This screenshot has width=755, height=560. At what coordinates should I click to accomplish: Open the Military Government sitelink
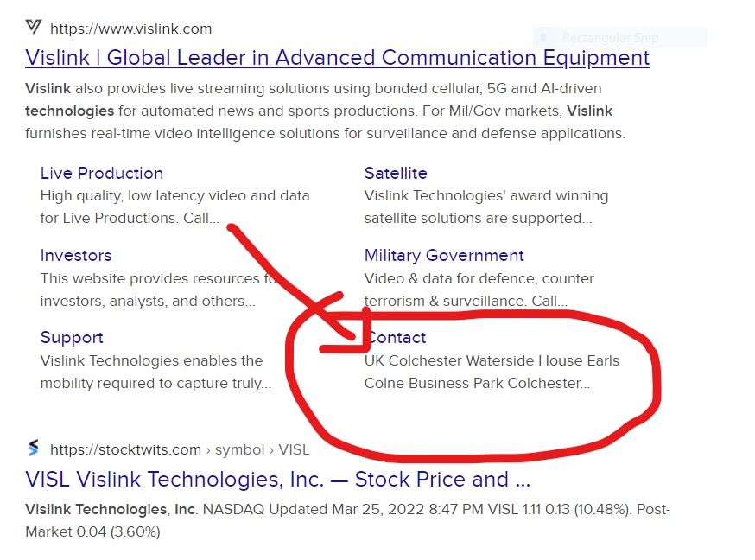[444, 255]
